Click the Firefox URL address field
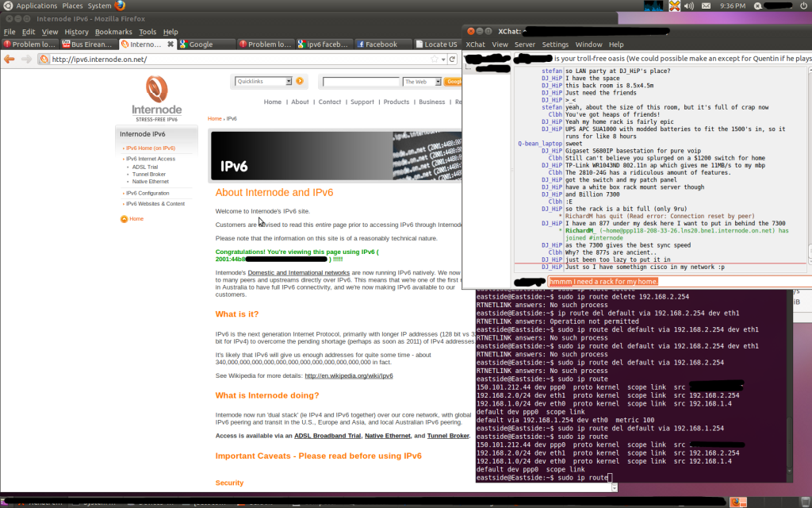This screenshot has height=508, width=812. (x=239, y=59)
